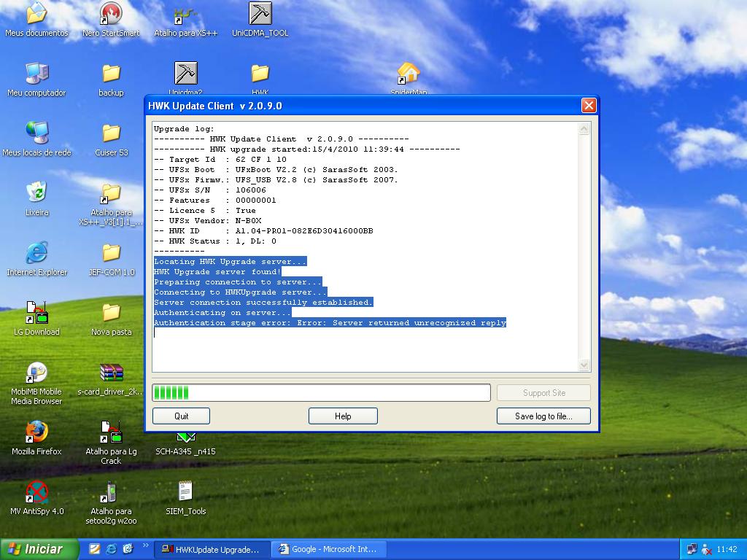Click the 'UFSx Firmw.' log line
The image size is (747, 560).
click(x=276, y=180)
